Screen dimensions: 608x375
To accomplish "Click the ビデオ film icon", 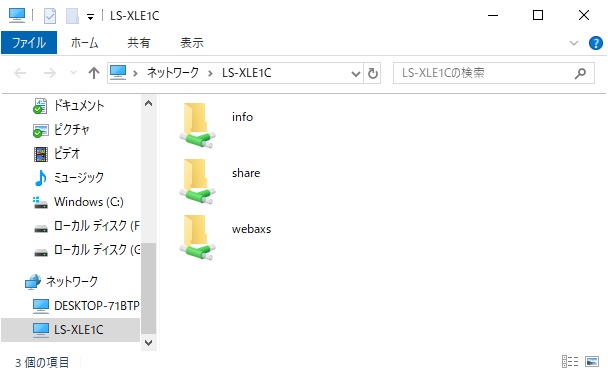I will (41, 154).
